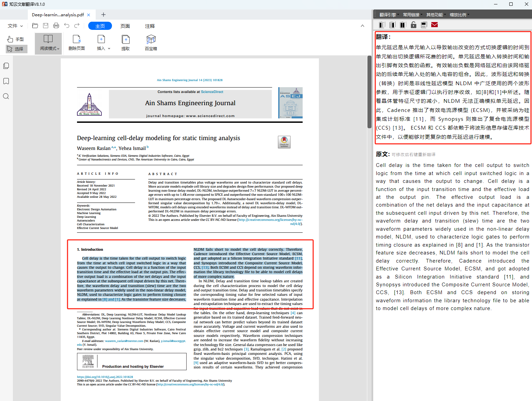Open the translation engine (翻译引擎) menu
The height and width of the screenshot is (401, 532).
389,15
